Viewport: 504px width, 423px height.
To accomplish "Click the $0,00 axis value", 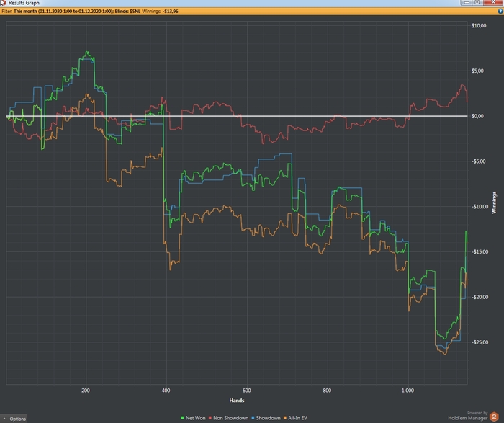I will (x=477, y=116).
